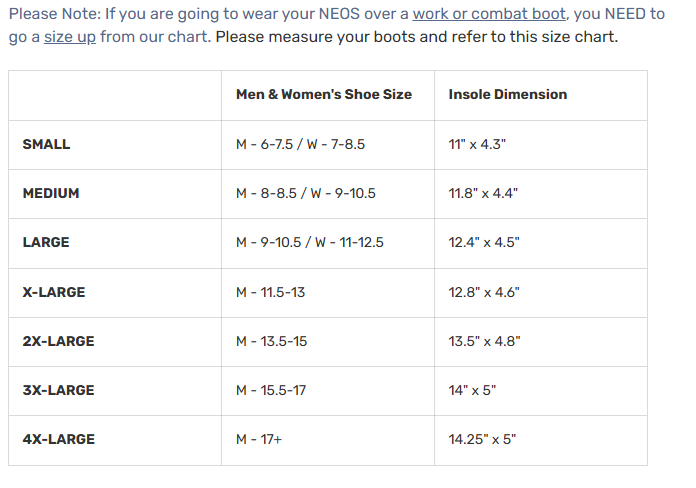Click the 2X-LARGE row label
This screenshot has width=696, height=488.
point(58,341)
